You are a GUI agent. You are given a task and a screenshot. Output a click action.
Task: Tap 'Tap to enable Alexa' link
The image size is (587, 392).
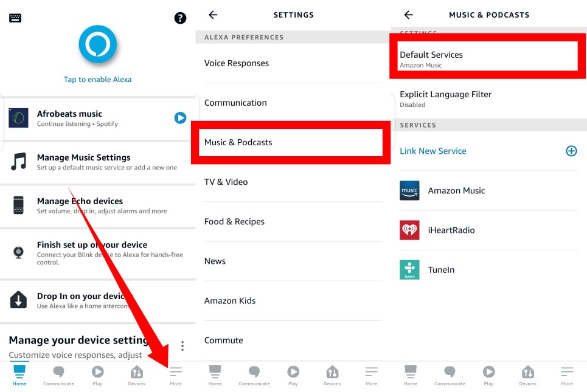97,79
